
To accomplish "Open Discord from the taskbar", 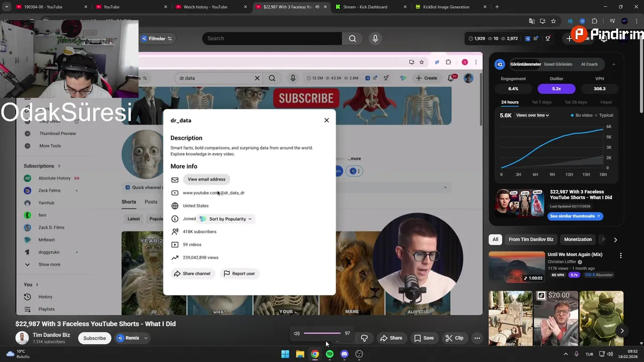I will (344, 354).
